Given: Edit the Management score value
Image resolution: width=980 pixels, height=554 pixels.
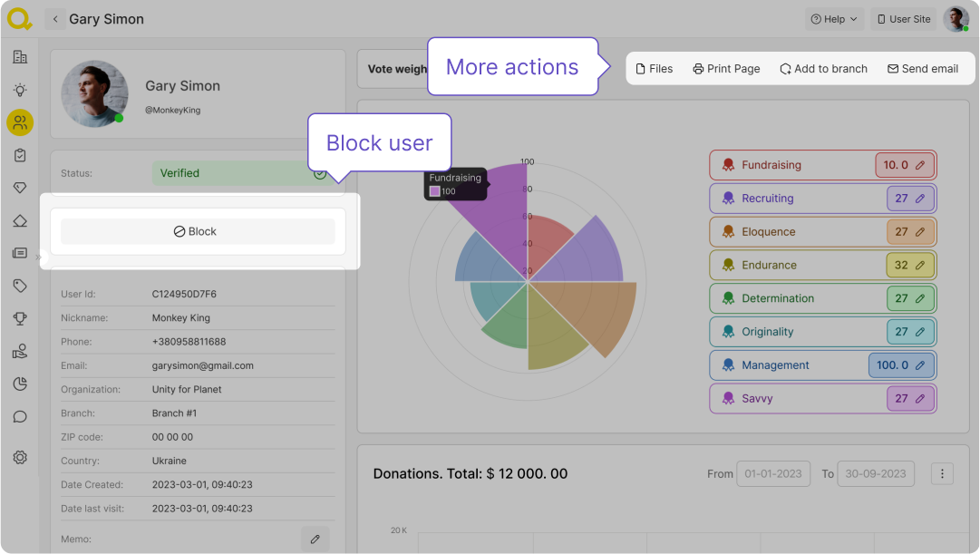Looking at the screenshot, I should click(920, 365).
